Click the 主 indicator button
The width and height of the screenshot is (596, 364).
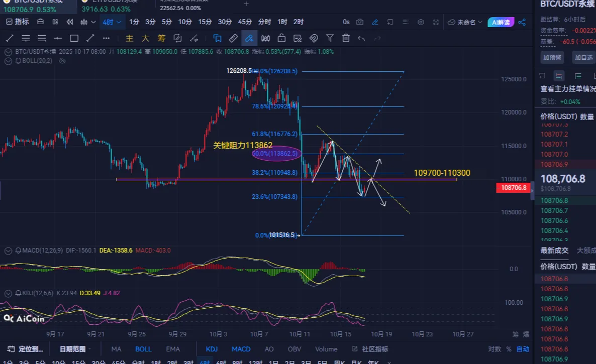point(129,38)
